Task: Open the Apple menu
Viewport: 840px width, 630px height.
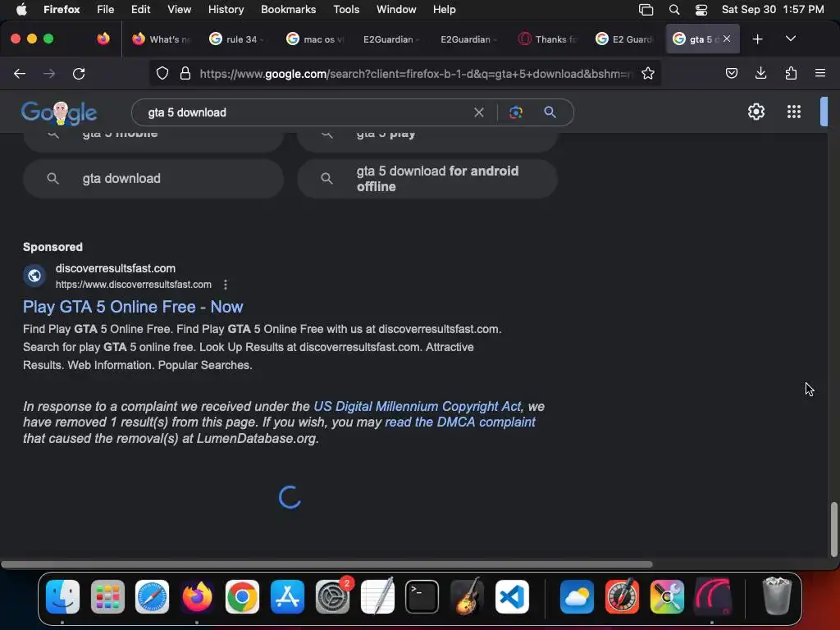Action: 21,10
